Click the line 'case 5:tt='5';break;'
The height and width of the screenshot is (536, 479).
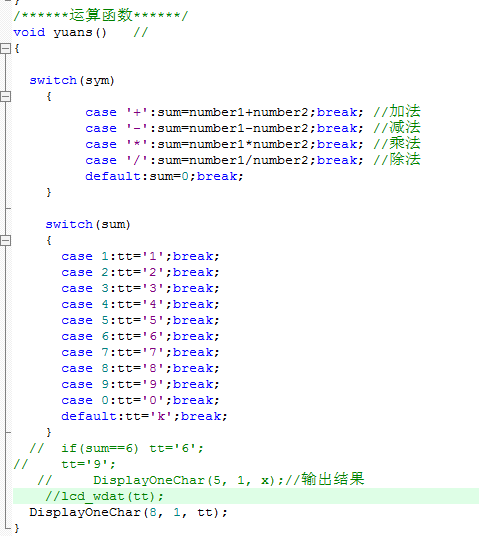pyautogui.click(x=140, y=321)
